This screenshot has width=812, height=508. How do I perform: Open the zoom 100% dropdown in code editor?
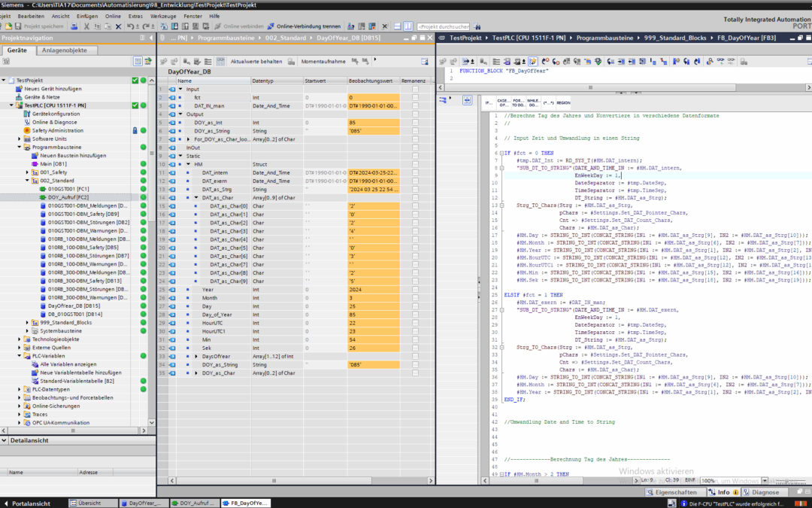[x=765, y=481]
